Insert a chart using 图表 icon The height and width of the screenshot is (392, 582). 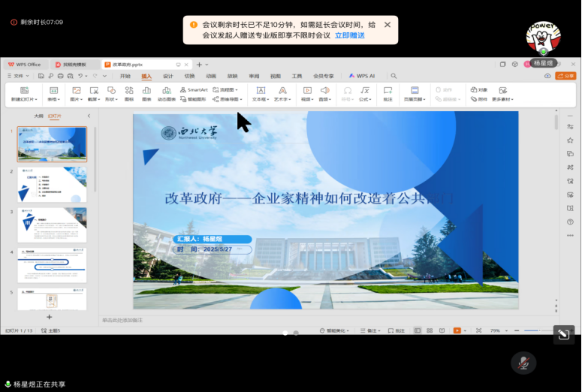tap(146, 93)
